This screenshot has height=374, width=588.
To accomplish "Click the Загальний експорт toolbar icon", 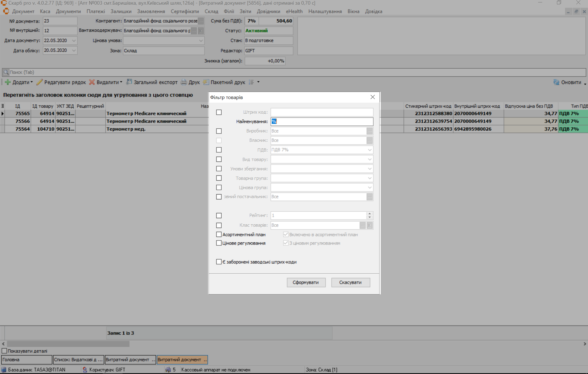I will 129,82.
